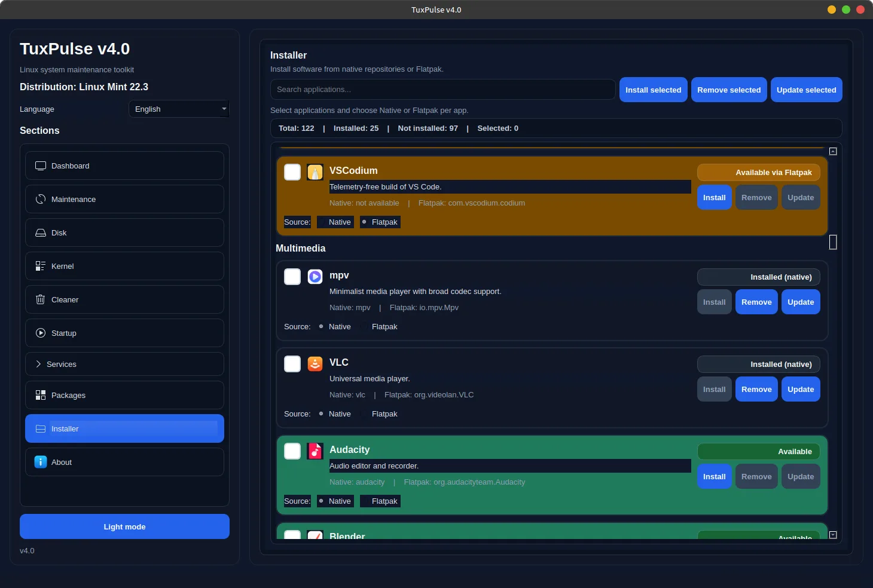Select Flatpak source for mpv
The width and height of the screenshot is (873, 588).
tap(365, 327)
